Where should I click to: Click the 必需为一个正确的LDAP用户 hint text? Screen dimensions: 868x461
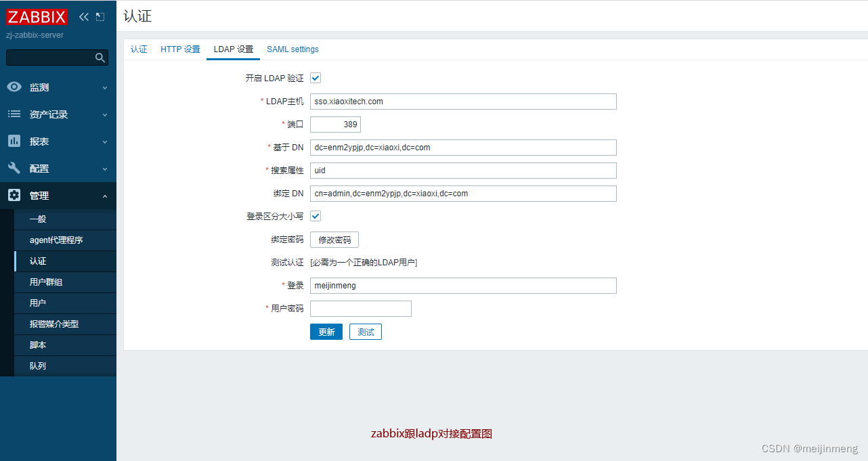pyautogui.click(x=364, y=263)
